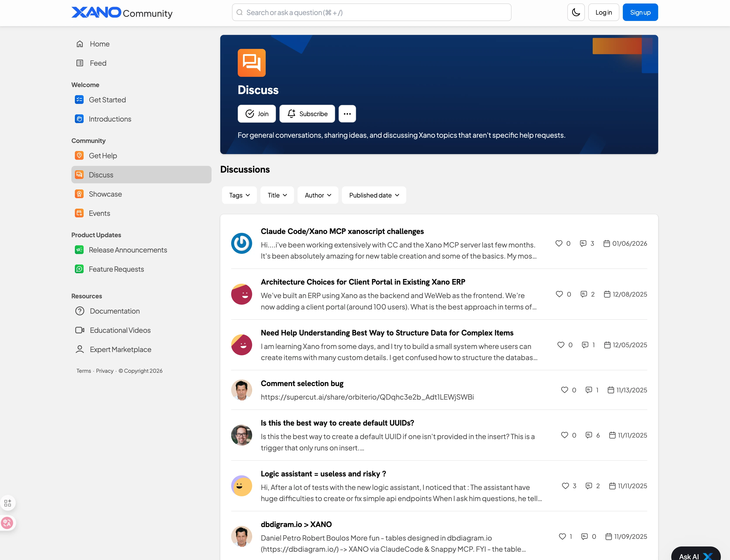Image resolution: width=730 pixels, height=560 pixels.
Task: Open the three-dots more options button
Action: coord(347,114)
